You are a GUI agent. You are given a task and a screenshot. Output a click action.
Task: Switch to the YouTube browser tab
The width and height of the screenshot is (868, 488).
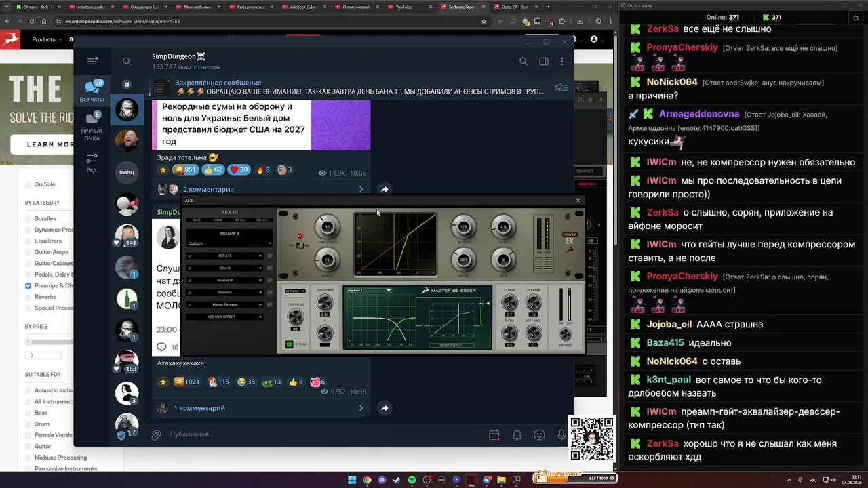pyautogui.click(x=409, y=7)
